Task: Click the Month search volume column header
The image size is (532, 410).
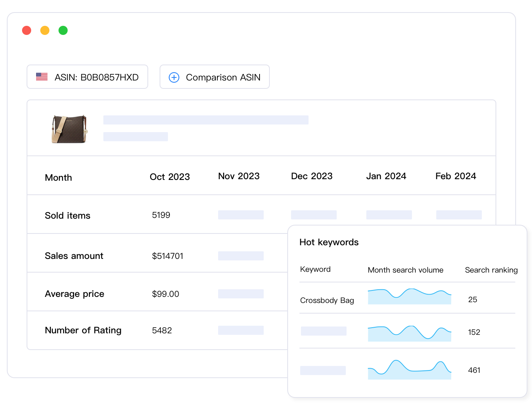Action: click(x=405, y=270)
